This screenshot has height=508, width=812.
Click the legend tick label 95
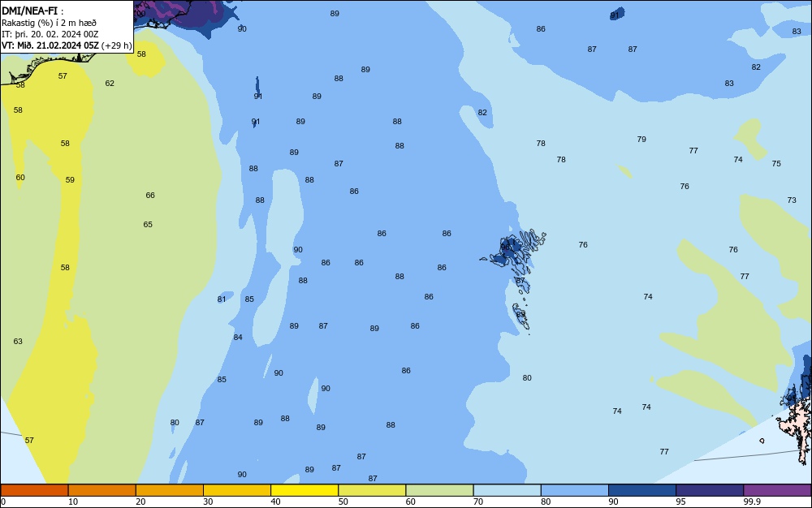click(x=680, y=502)
